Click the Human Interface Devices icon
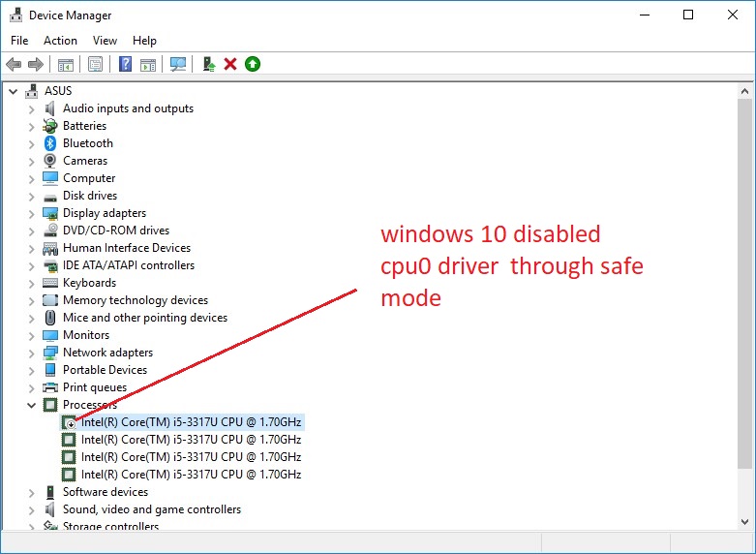756x554 pixels. tap(50, 248)
